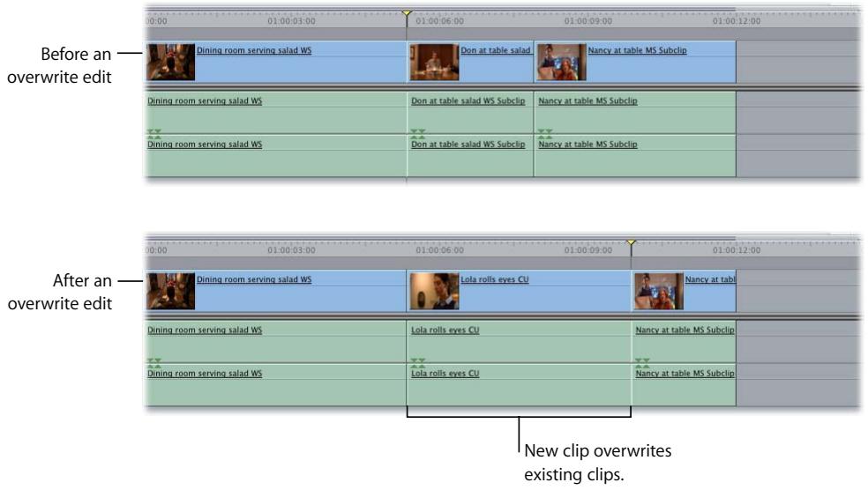Select second-audio-track Nancy clip in before-edit timeline
The height and width of the screenshot is (490, 868).
coord(635,156)
